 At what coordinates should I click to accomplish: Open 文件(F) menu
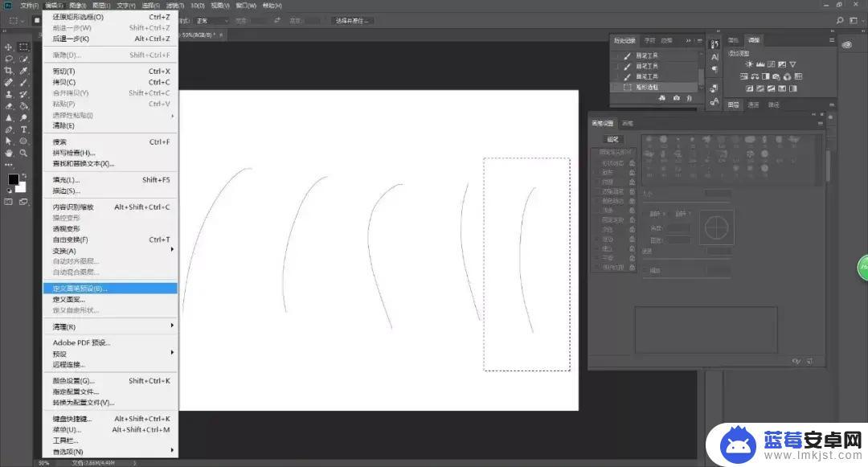(30, 6)
